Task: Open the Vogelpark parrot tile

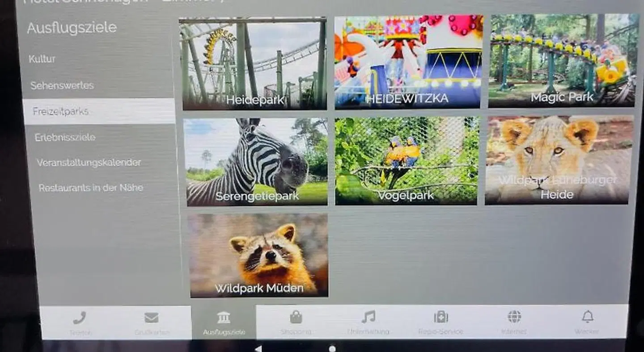Action: (406, 161)
